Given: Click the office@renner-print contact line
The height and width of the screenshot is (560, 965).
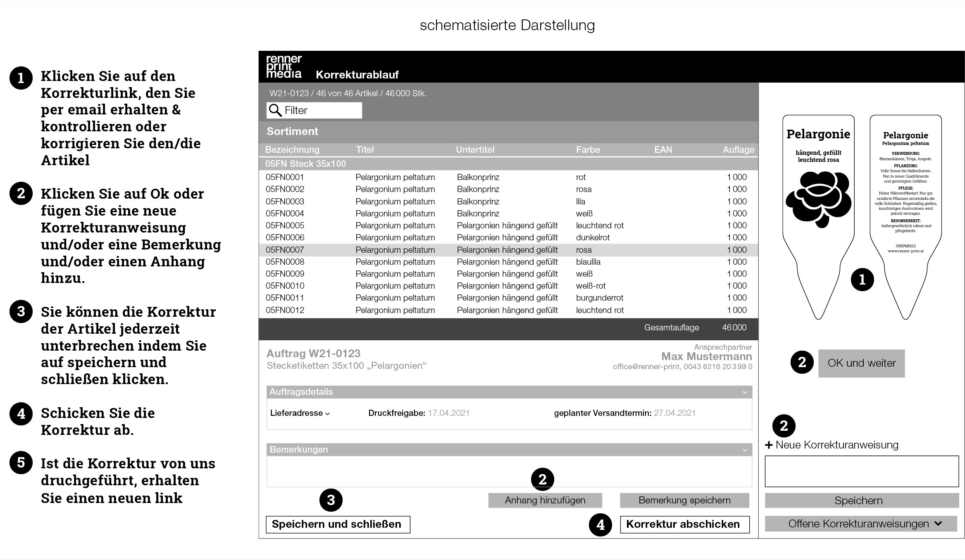Looking at the screenshot, I should tap(682, 367).
